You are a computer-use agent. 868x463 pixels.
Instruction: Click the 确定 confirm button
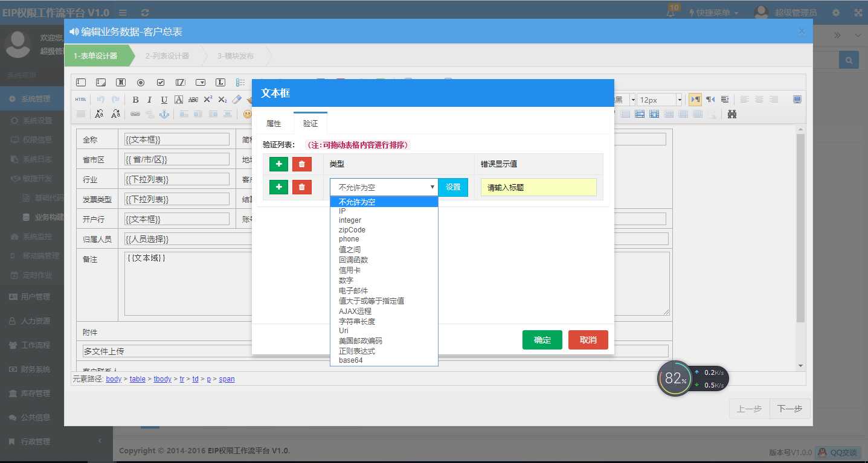tap(541, 339)
